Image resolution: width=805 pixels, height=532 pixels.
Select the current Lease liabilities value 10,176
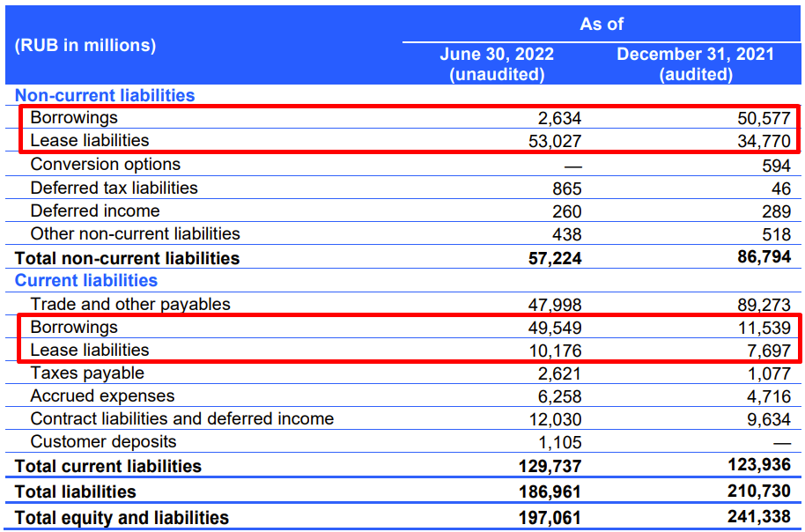coord(555,351)
